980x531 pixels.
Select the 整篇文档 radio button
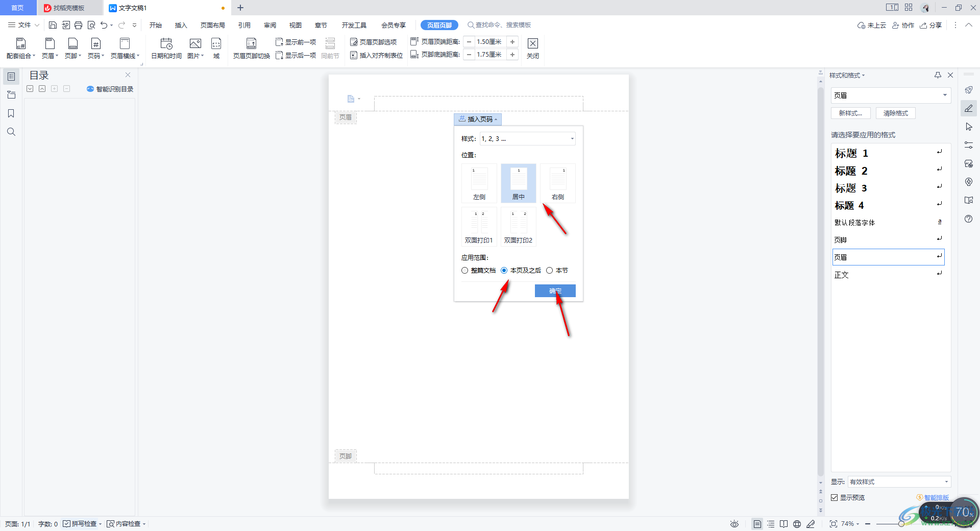[x=464, y=271]
